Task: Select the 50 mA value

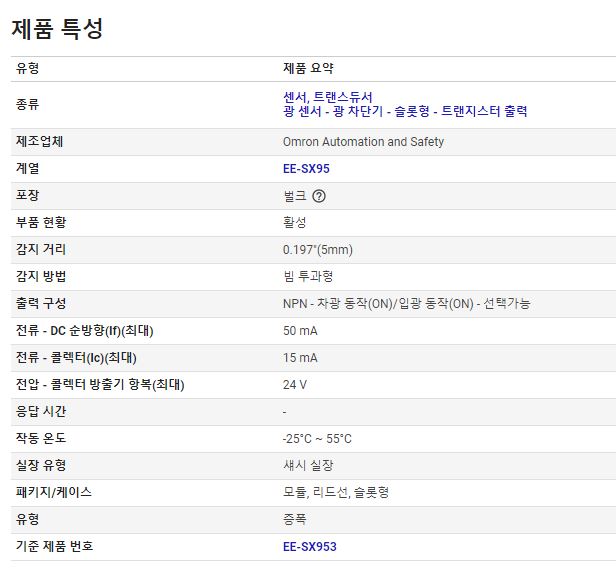Action: 300,331
